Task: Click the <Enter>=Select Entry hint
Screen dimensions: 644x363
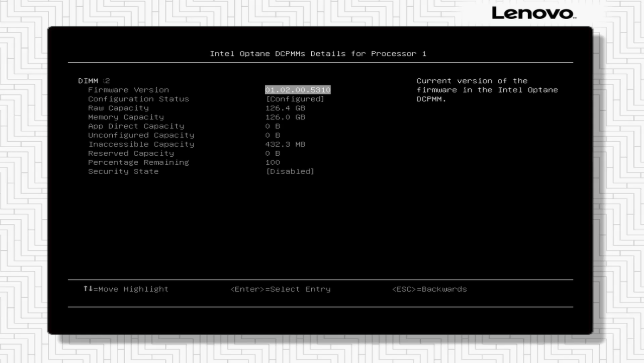Action: [x=281, y=289]
